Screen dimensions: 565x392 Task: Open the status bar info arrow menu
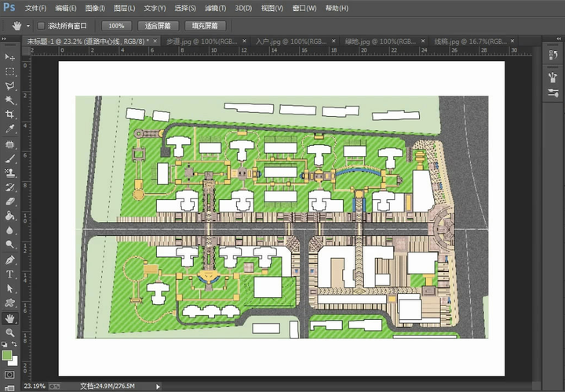pos(158,387)
